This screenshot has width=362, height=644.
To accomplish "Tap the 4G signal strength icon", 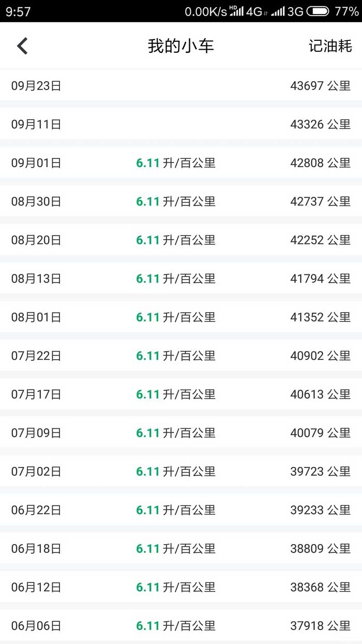I will click(x=237, y=11).
